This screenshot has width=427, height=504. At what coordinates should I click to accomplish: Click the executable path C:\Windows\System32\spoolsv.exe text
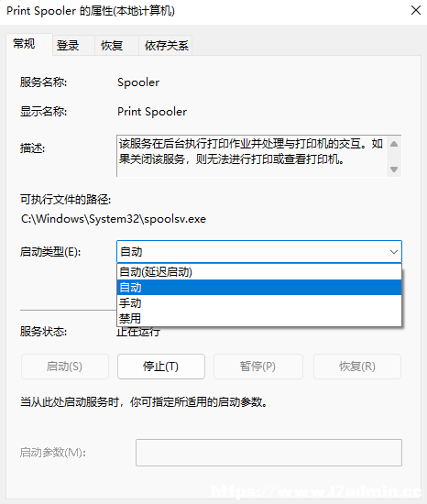pos(114,219)
